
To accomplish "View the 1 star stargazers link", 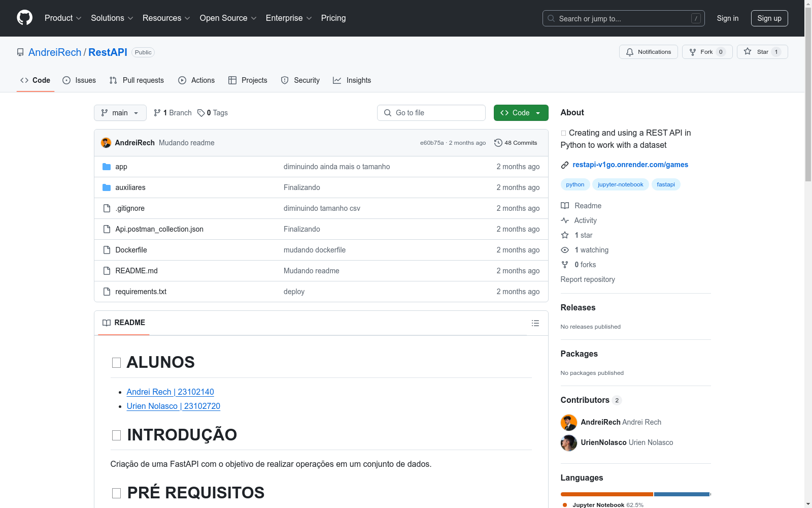I will (x=577, y=235).
